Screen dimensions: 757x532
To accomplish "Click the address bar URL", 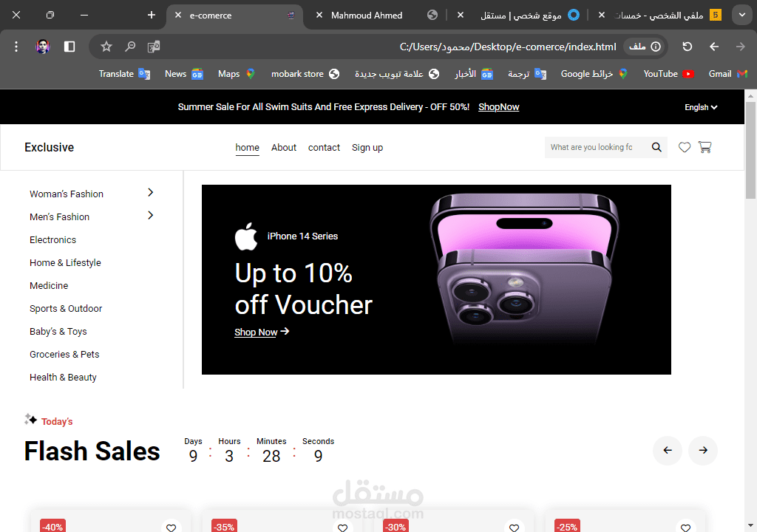I will 508,47.
